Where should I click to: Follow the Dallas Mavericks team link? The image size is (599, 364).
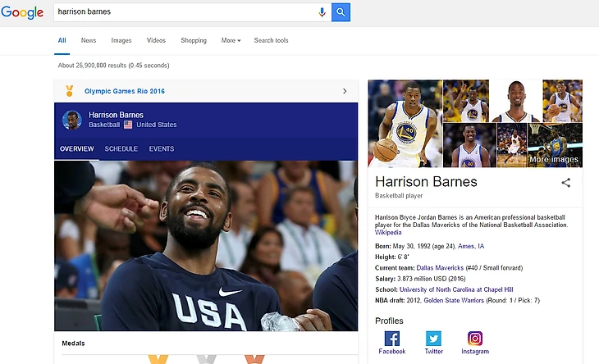point(439,268)
